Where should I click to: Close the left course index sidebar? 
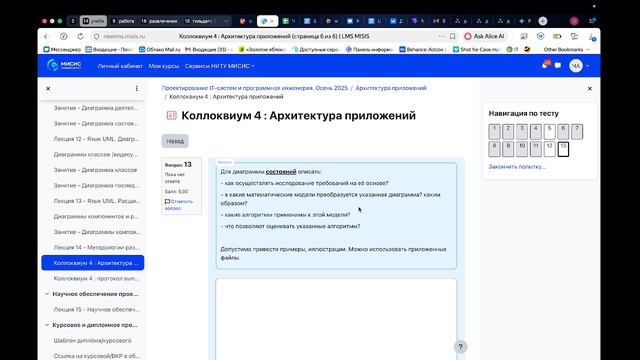(48, 89)
